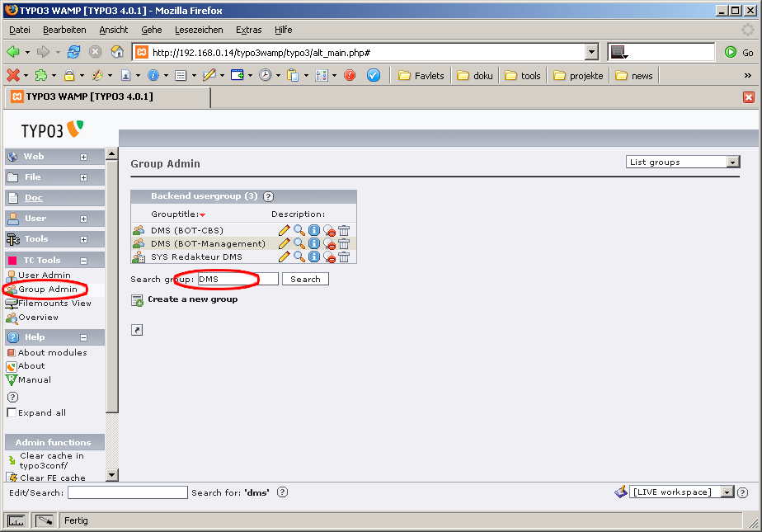Open the projekte bookmark folder
The image size is (762, 532).
[578, 76]
